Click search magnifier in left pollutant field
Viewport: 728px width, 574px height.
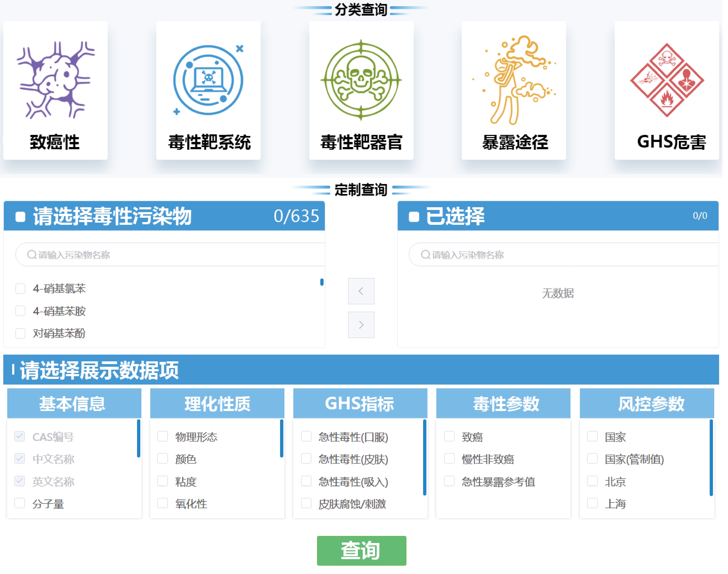[32, 254]
